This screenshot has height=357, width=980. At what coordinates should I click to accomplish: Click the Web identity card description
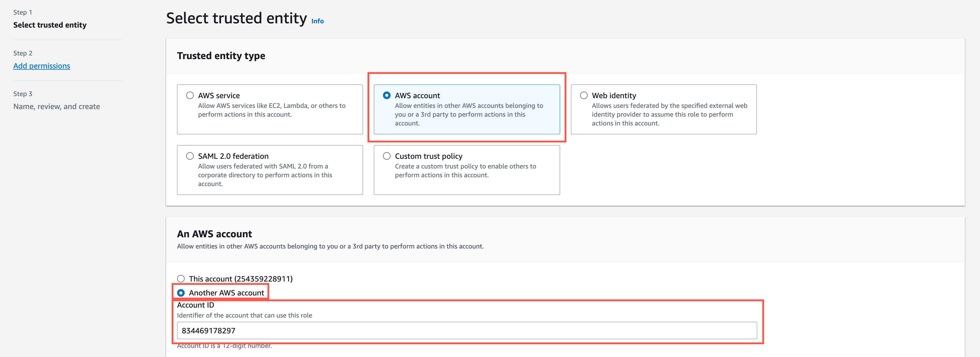tap(670, 115)
